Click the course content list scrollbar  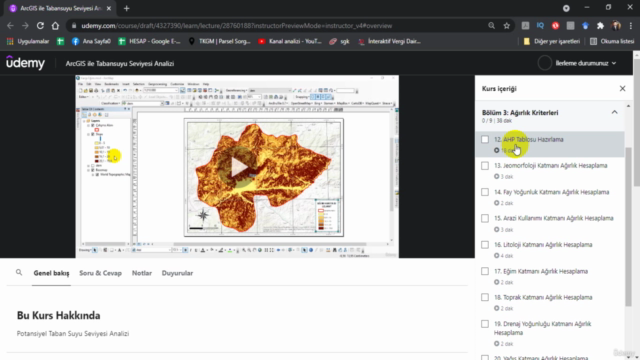click(x=628, y=227)
